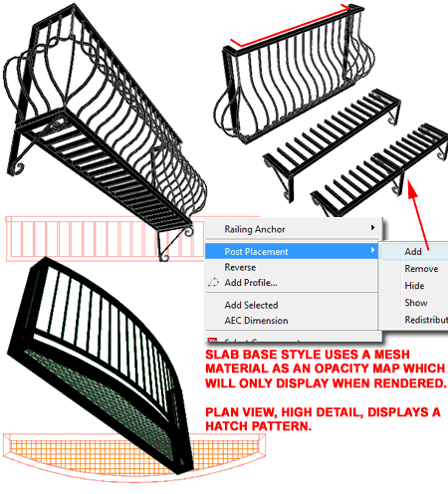Click the red icon at the menu's bottom edge
The width and height of the screenshot is (448, 494).
[x=212, y=340]
